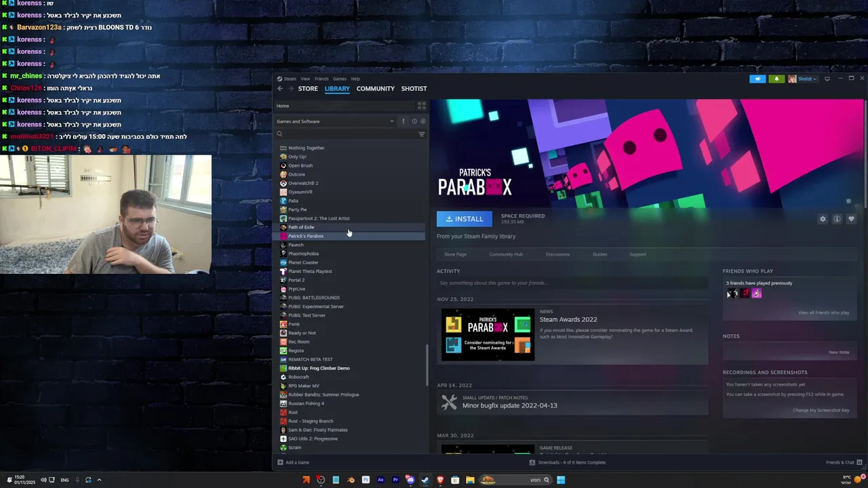Open Steam Awards 2022 news thumbnail
The height and width of the screenshot is (488, 868).
point(488,335)
